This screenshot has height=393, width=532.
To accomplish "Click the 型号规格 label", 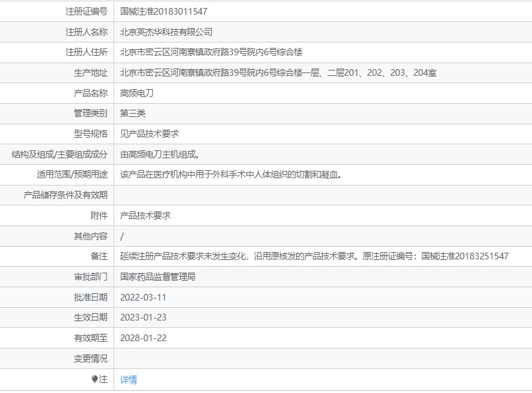I will point(90,134).
